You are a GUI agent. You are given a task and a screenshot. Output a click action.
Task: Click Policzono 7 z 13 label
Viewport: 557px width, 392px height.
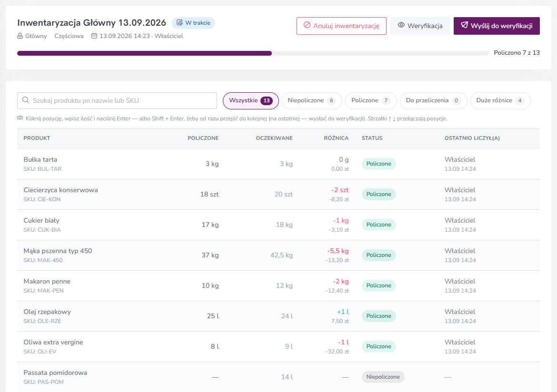tap(517, 53)
